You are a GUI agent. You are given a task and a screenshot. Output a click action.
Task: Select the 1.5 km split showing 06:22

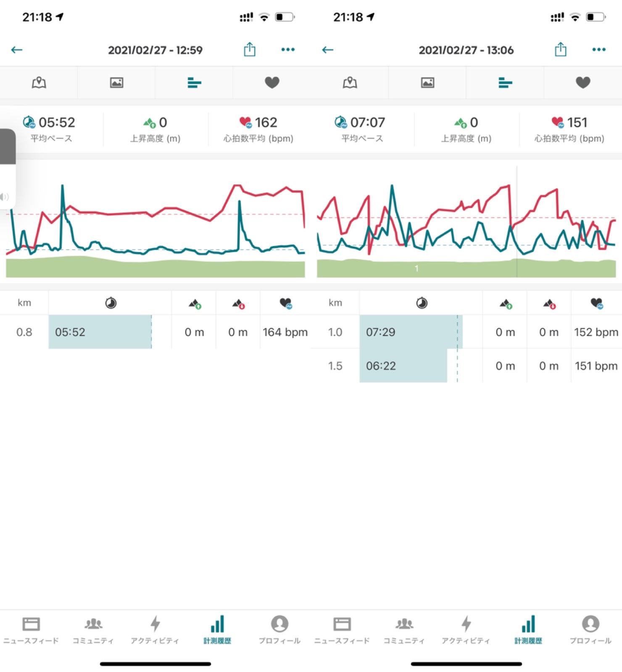tap(403, 366)
